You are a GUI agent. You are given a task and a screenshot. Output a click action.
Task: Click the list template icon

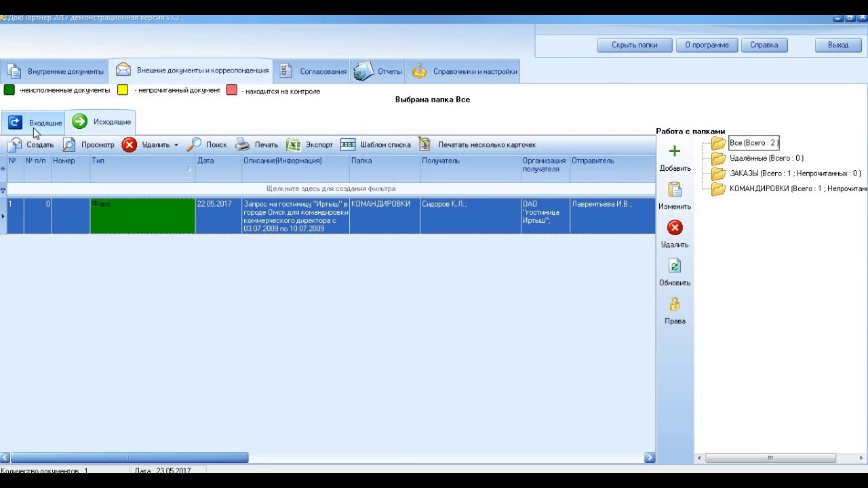[348, 144]
